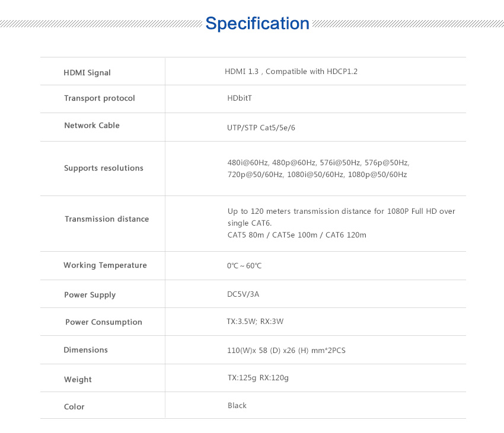Select the Supports resolutions label
The height and width of the screenshot is (433, 504).
pos(104,168)
